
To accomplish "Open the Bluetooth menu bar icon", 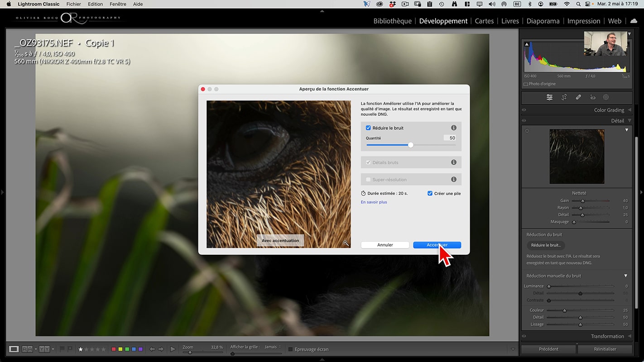I will (x=530, y=4).
